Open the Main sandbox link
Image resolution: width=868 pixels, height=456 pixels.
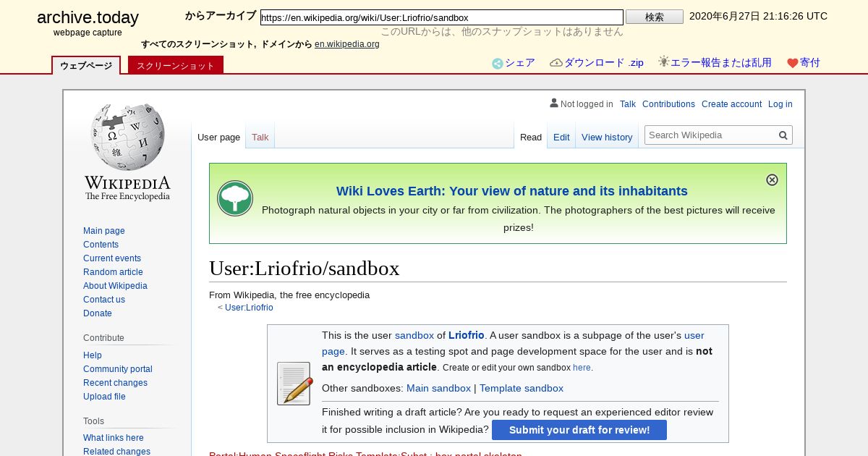point(438,388)
